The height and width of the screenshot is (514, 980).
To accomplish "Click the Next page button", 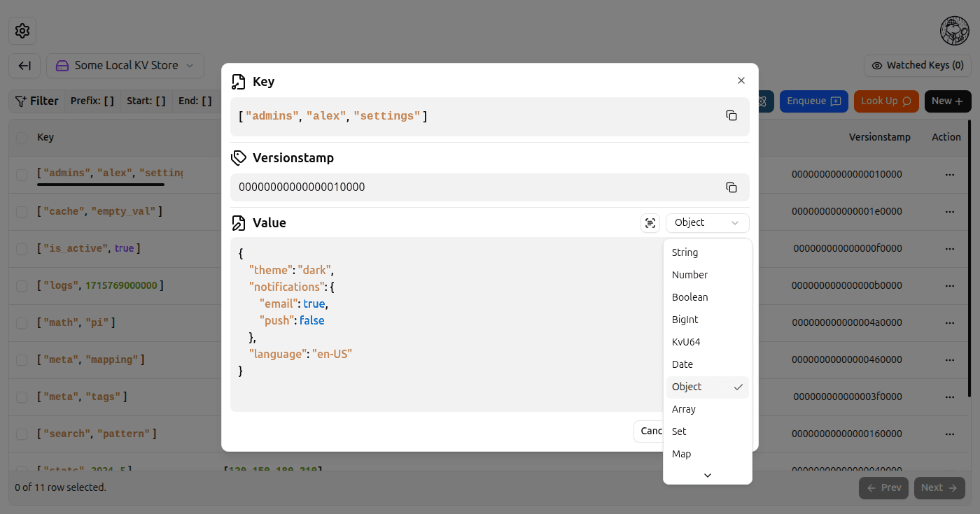I will (x=939, y=488).
